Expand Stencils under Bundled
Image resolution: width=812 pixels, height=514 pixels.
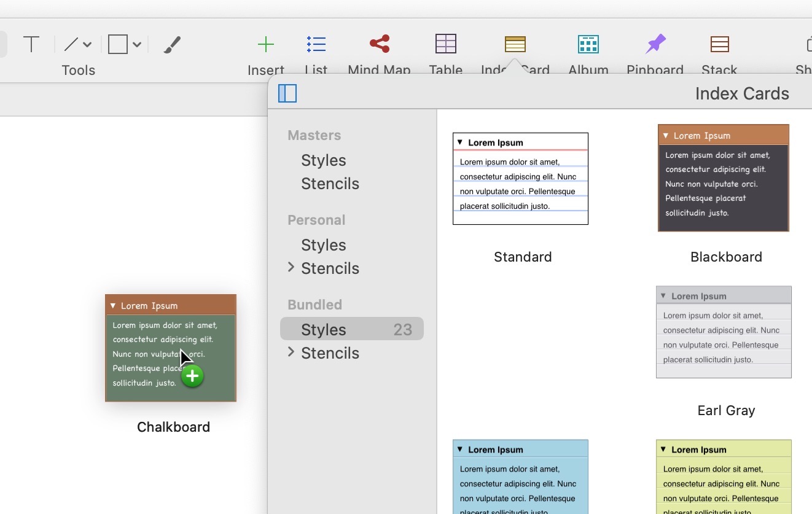pyautogui.click(x=291, y=352)
